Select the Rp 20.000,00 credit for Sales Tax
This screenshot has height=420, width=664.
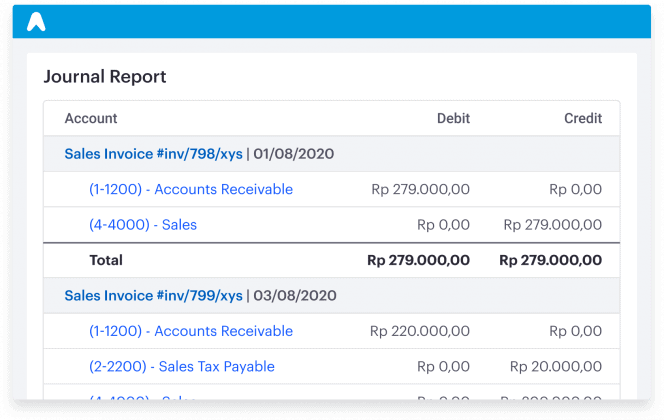556,367
